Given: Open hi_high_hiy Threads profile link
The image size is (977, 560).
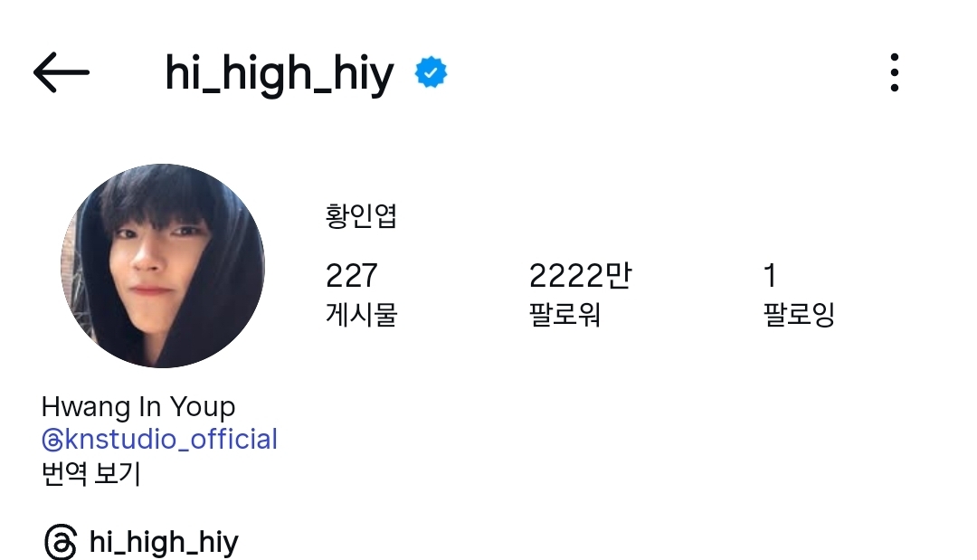Looking at the screenshot, I should coord(163,542).
